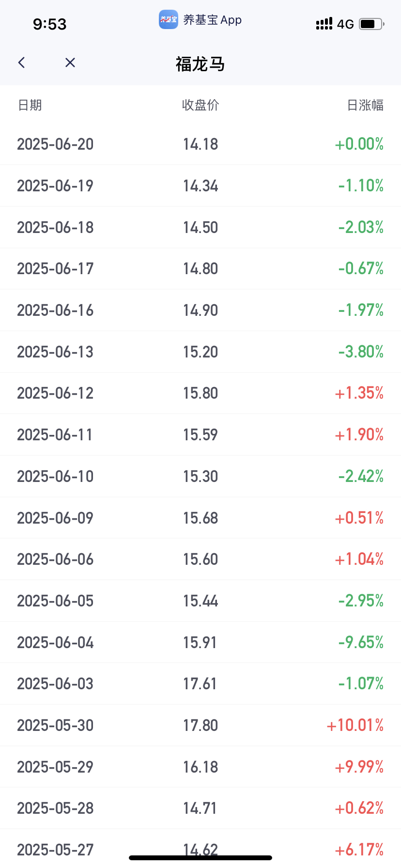Tap the 养基宝 App logo icon
Image resolution: width=401 pixels, height=868 pixels.
[169, 20]
